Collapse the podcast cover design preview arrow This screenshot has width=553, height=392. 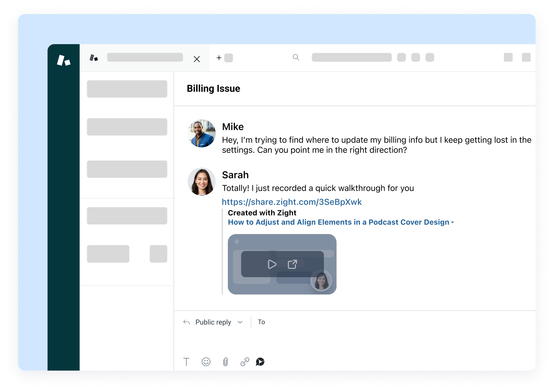click(453, 222)
